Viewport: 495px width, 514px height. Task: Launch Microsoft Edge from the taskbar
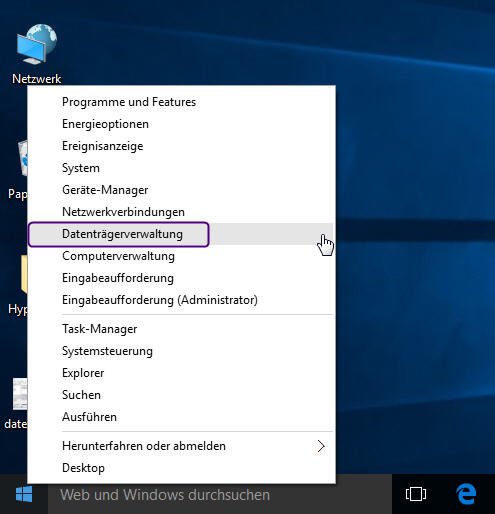click(x=466, y=494)
